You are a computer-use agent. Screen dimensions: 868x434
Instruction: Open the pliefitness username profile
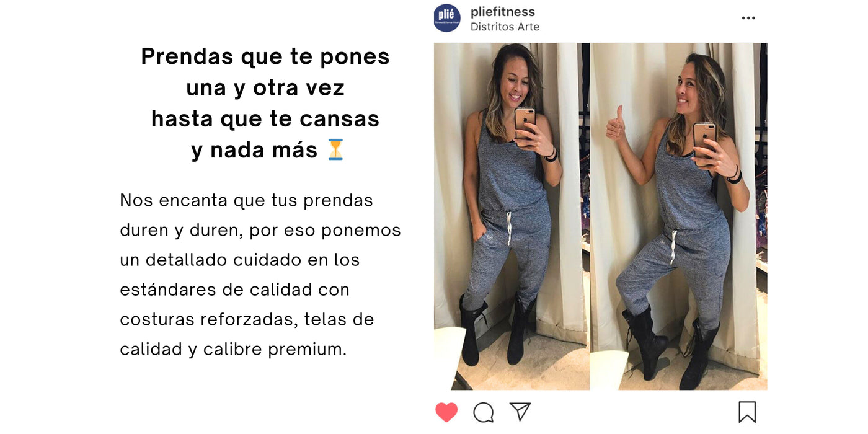(503, 12)
